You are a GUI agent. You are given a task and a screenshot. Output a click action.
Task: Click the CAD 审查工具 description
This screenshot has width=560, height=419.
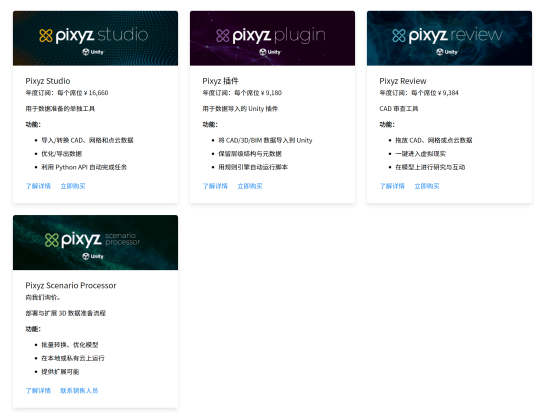[399, 109]
